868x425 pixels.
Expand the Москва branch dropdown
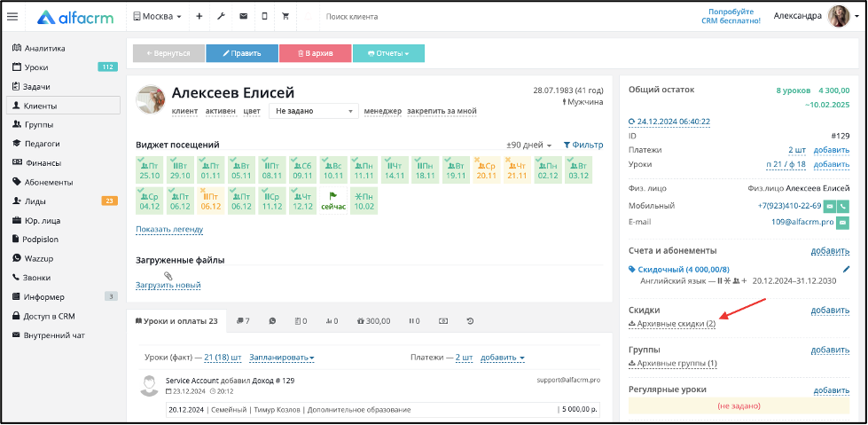point(158,17)
